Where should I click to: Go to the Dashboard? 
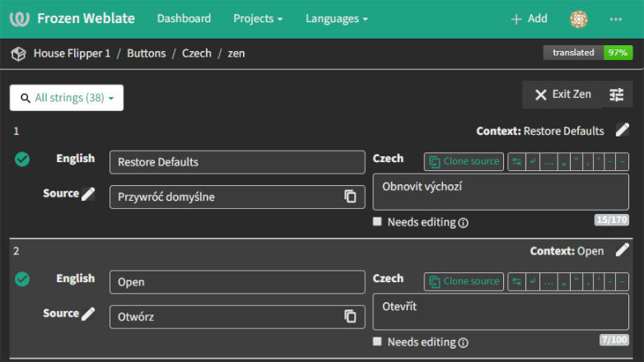point(184,19)
